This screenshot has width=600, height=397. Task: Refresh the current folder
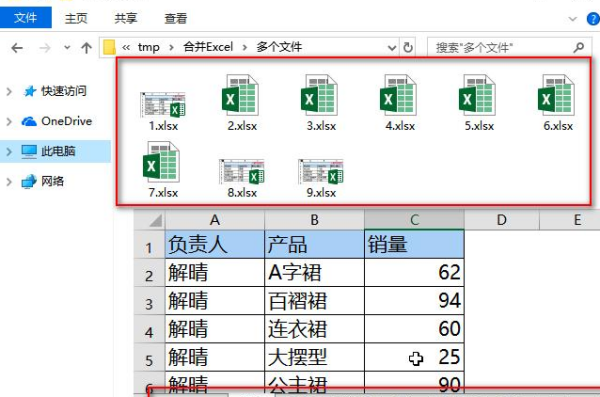(x=408, y=47)
